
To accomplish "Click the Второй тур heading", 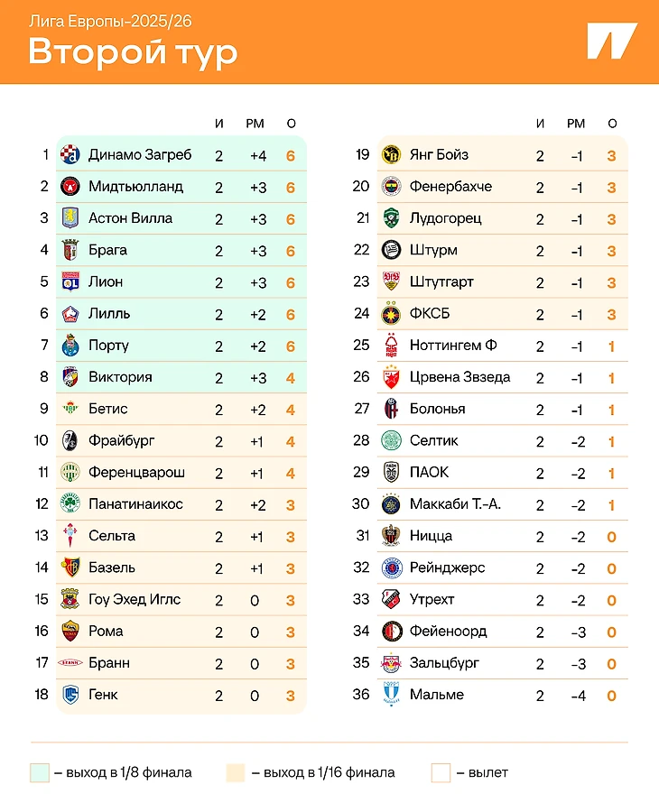I will click(133, 52).
